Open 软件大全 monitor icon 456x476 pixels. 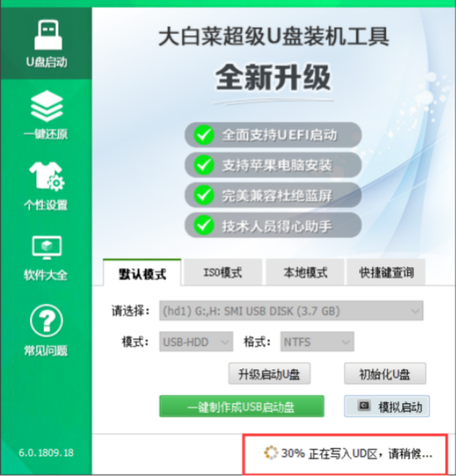(x=47, y=247)
